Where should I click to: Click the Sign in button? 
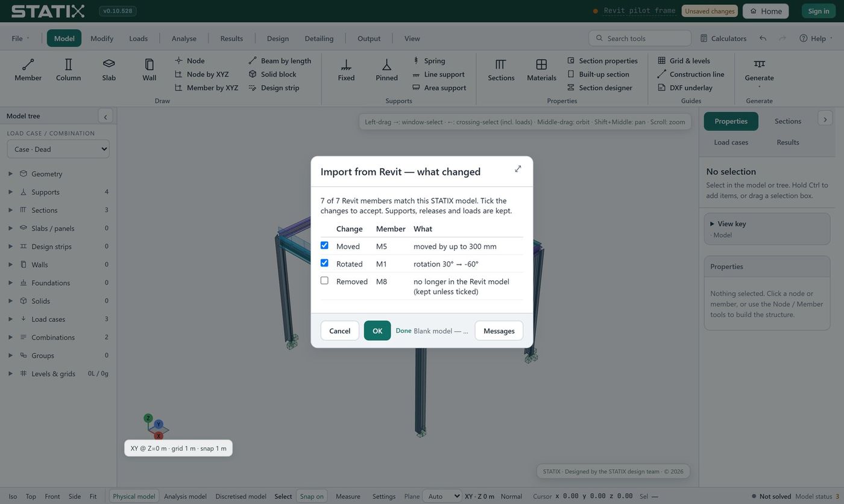tap(818, 11)
